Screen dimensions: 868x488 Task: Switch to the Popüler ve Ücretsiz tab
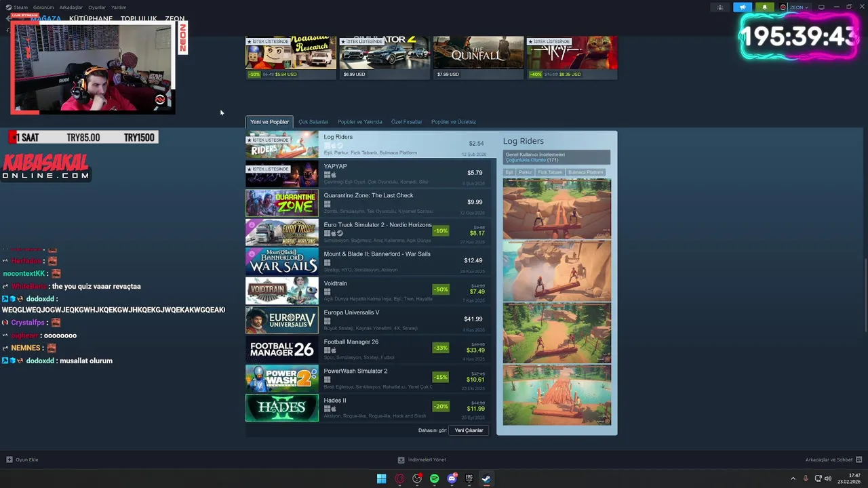[454, 122]
